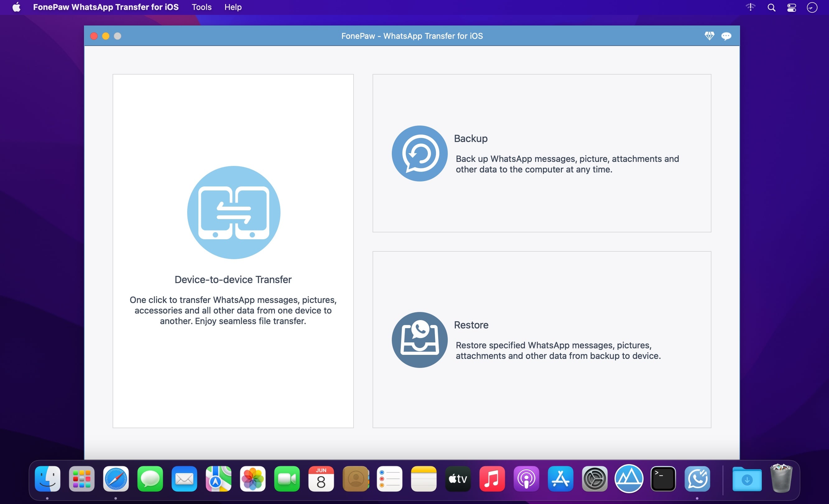
Task: Open the Trash in Dock
Action: [781, 478]
